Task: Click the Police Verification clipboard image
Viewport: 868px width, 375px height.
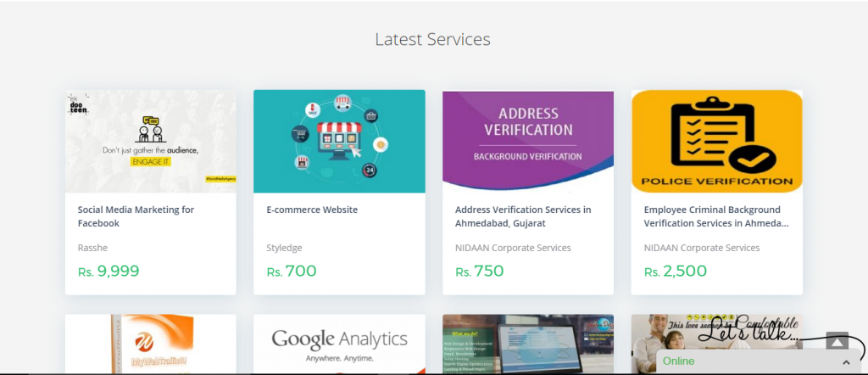Action: click(716, 141)
